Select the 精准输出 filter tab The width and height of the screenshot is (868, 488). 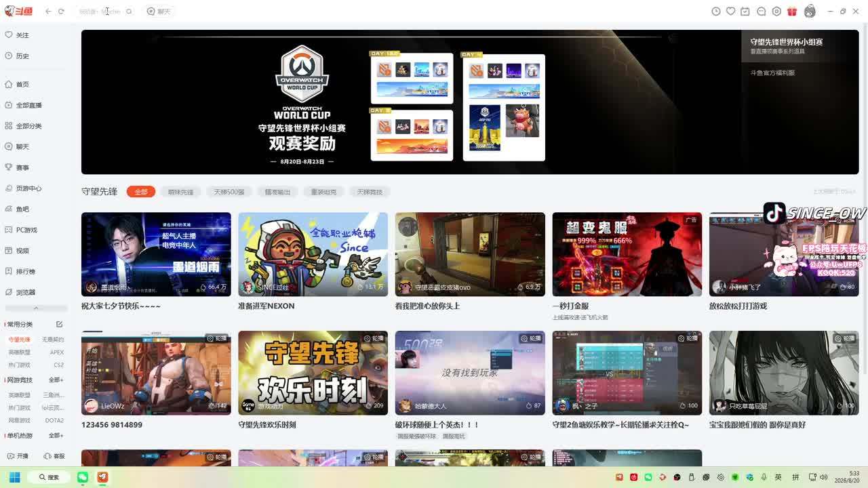point(277,192)
